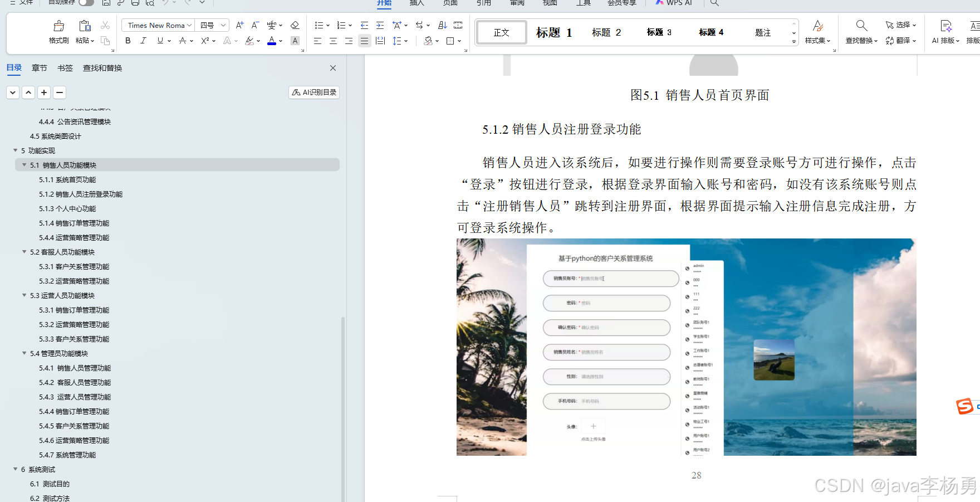Click the clear formatting (eraser) icon
Viewport: 980px width, 502px height.
click(x=295, y=25)
